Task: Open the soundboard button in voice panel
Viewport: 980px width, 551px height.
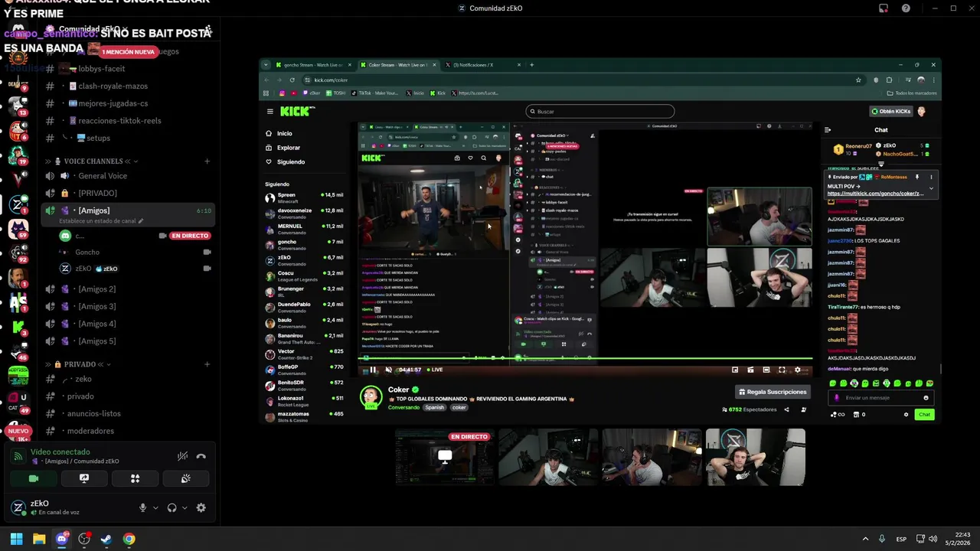Action: [x=185, y=478]
